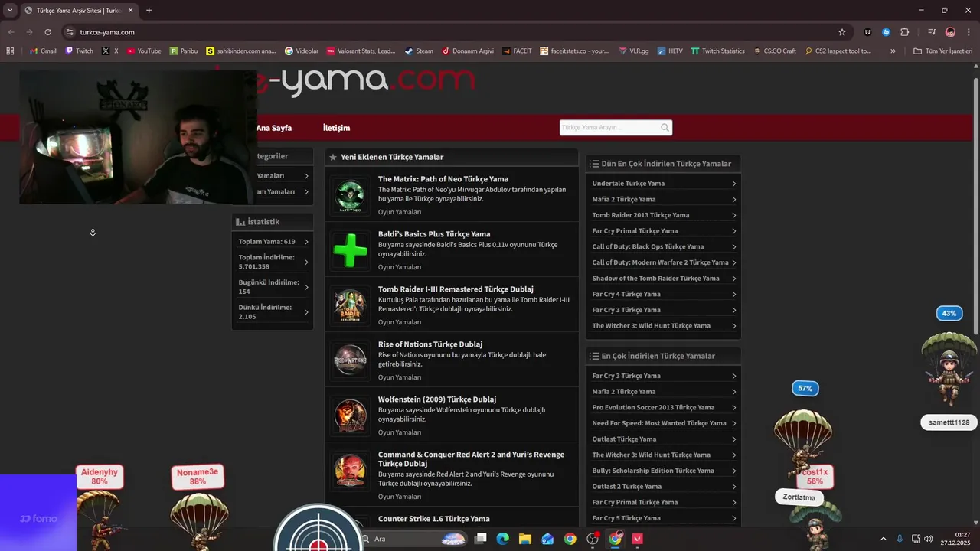Image resolution: width=980 pixels, height=551 pixels.
Task: Open File Explorer from the taskbar
Action: (x=524, y=539)
